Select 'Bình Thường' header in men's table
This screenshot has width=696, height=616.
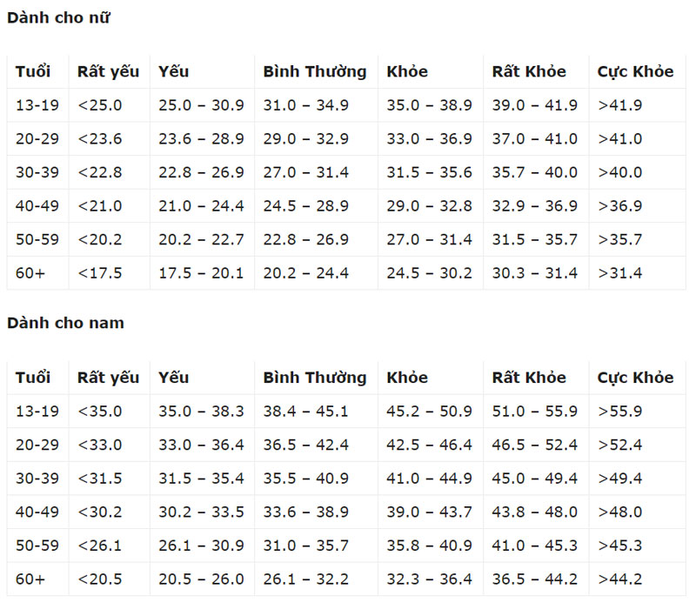pos(315,378)
